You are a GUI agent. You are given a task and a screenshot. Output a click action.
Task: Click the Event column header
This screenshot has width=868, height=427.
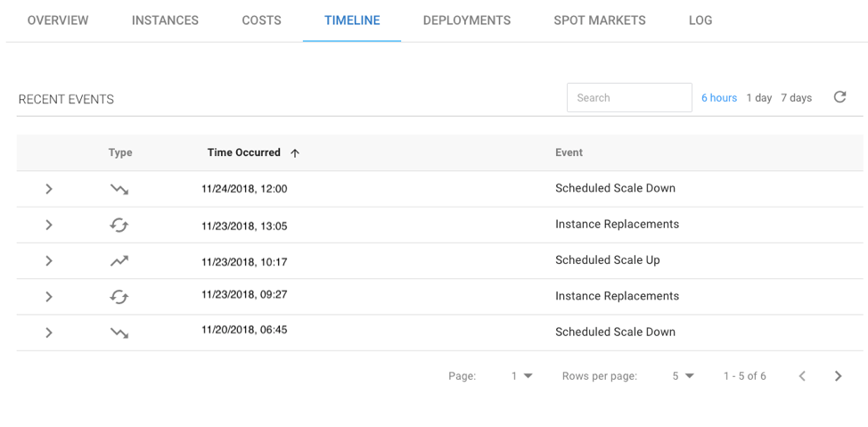(x=569, y=152)
